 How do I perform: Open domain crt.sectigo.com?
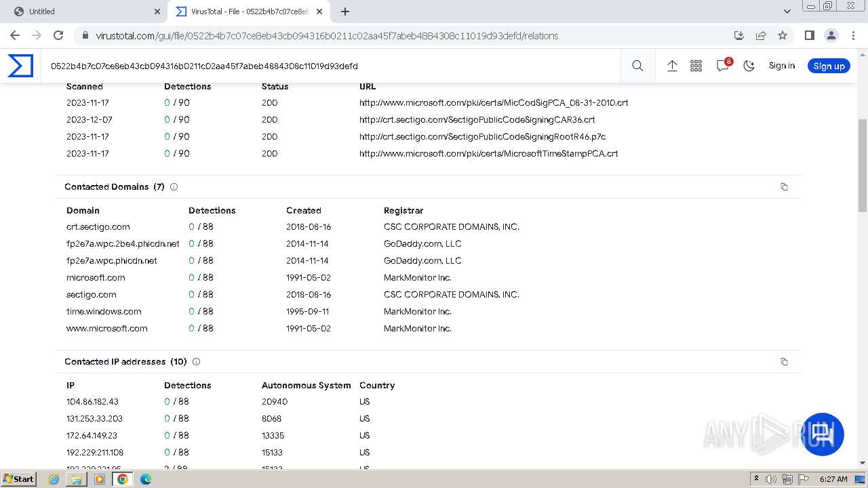tap(98, 227)
